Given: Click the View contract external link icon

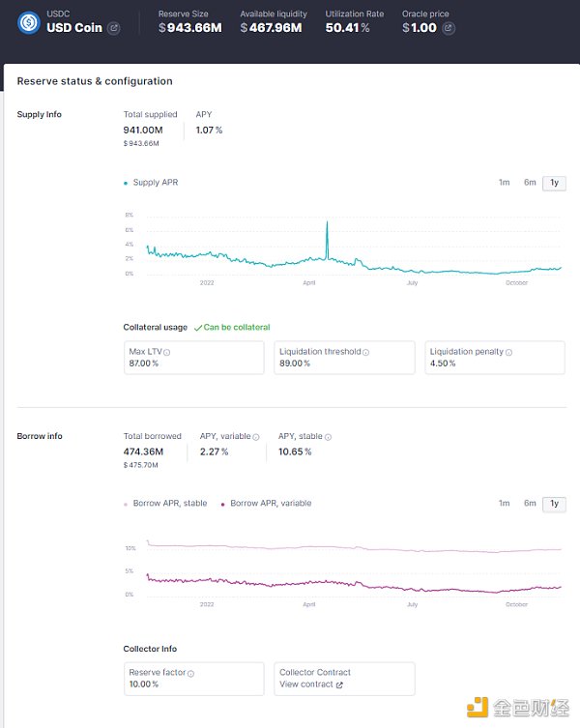Looking at the screenshot, I should [339, 684].
